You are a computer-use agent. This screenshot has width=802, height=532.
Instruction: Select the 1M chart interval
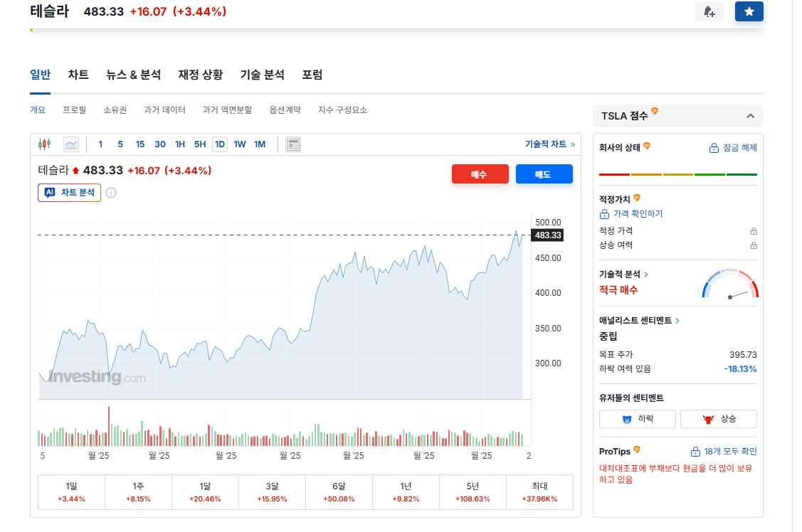(260, 144)
